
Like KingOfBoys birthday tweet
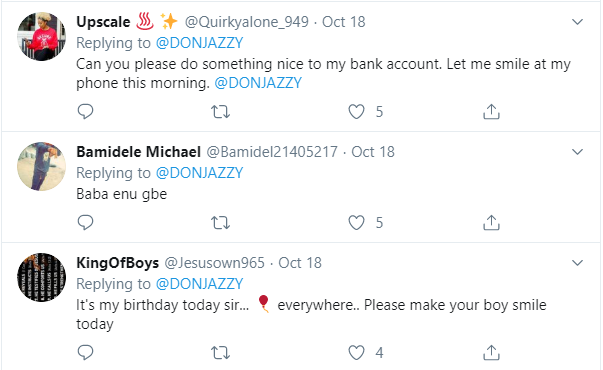356,353
